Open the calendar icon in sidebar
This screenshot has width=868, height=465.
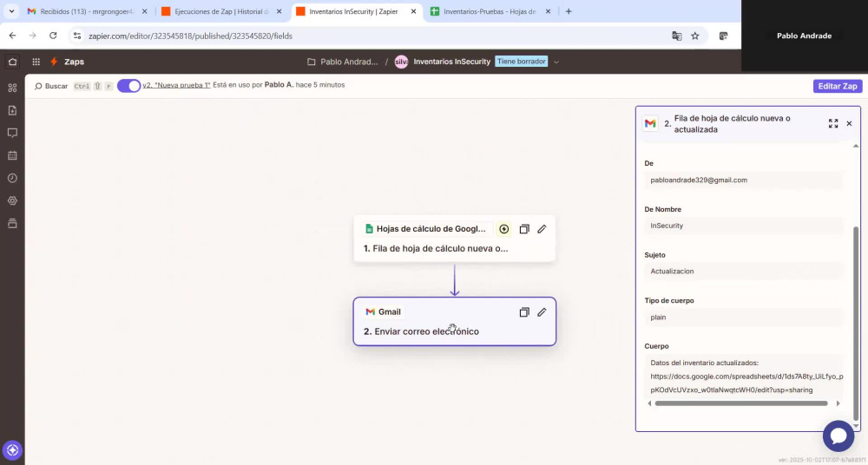(12, 155)
